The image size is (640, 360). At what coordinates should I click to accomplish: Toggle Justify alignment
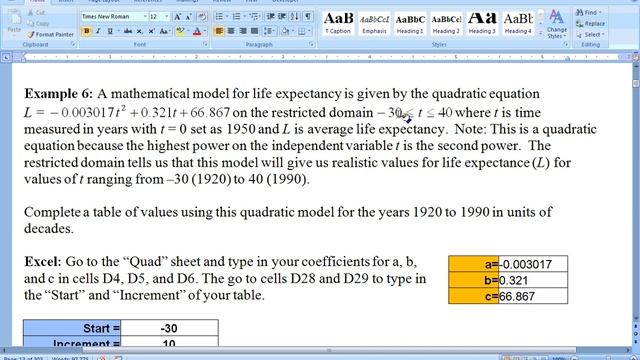(x=254, y=31)
